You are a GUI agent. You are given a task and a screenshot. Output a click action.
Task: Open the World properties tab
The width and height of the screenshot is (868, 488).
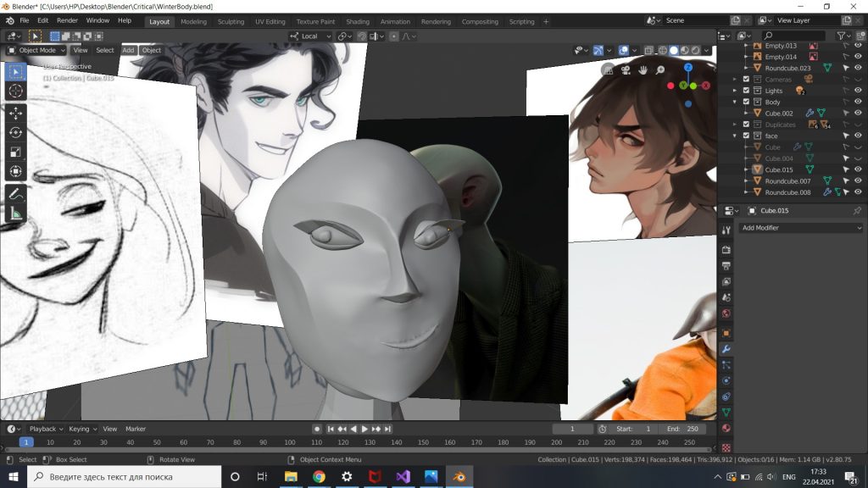point(726,313)
